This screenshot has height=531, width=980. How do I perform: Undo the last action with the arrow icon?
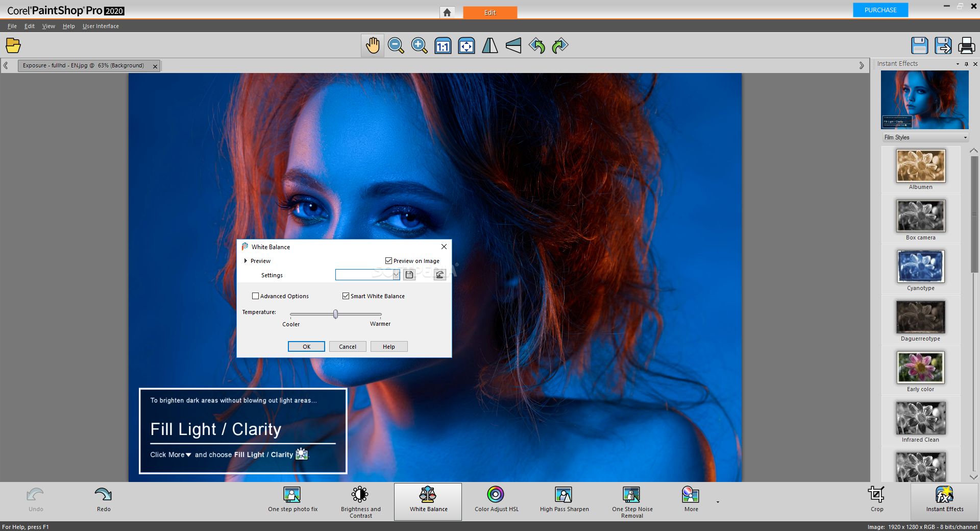(536, 45)
